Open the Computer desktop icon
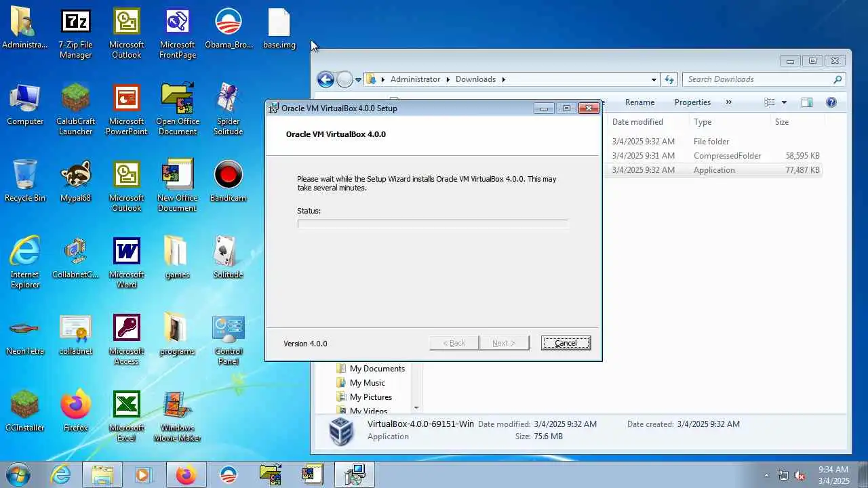The height and width of the screenshot is (488, 868). 25,106
